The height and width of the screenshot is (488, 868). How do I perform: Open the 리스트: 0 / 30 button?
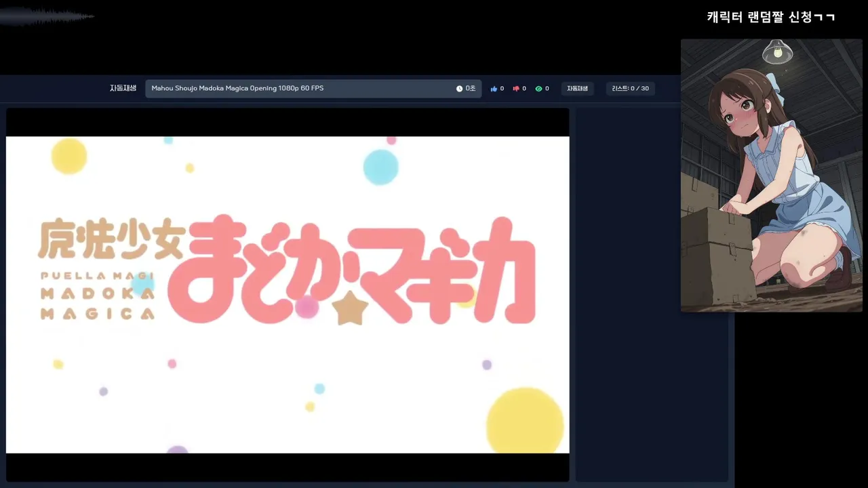[x=630, y=89]
